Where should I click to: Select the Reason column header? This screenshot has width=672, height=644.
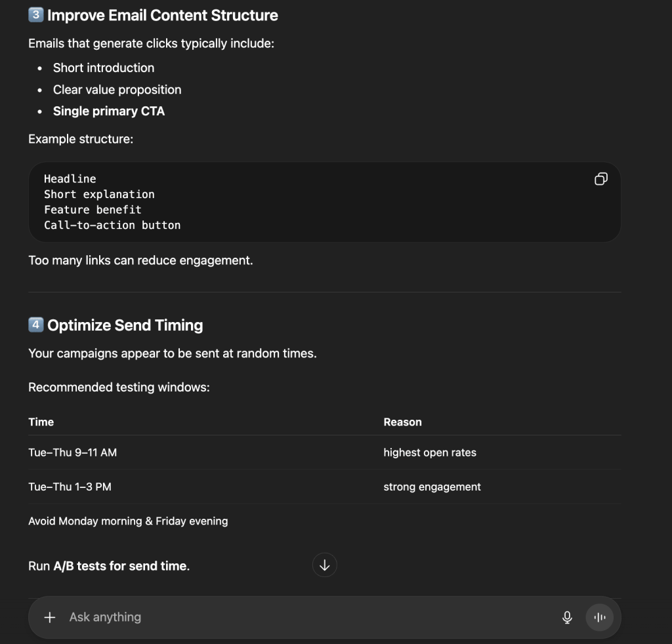[402, 422]
